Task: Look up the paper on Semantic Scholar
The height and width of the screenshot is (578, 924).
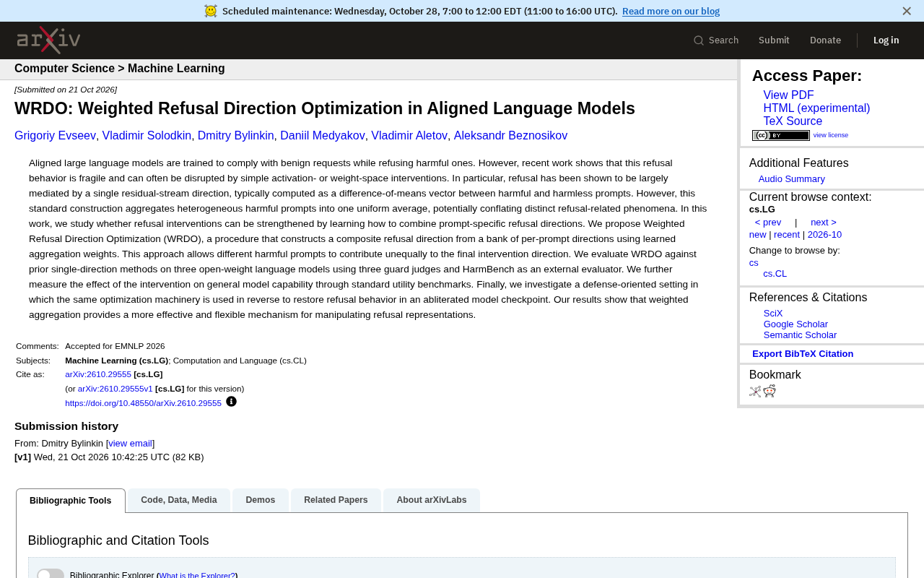Action: click(x=800, y=335)
